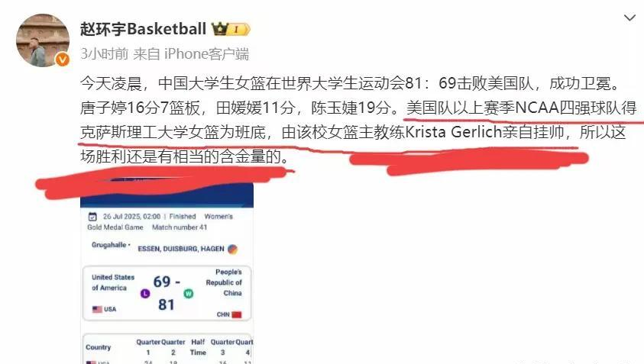Click the iPhone客户端 source link
644x364 pixels.
[206, 53]
